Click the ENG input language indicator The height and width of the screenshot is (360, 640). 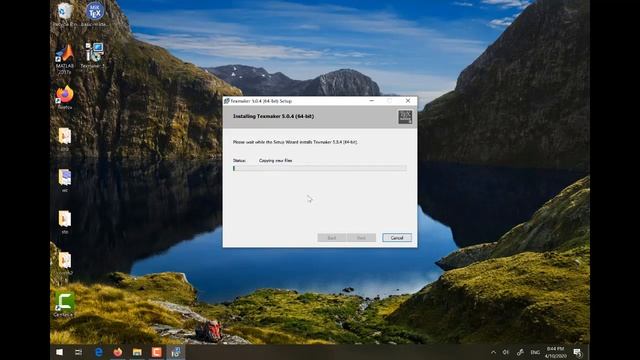(x=535, y=352)
